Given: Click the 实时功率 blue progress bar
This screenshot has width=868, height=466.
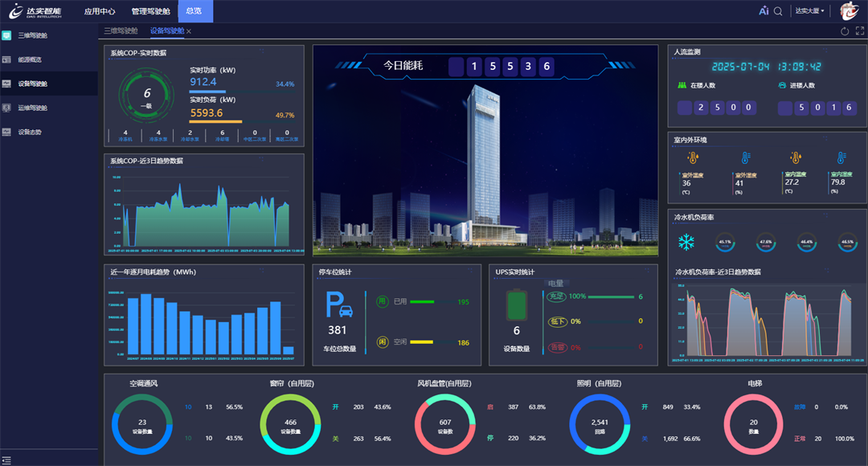Looking at the screenshot, I should tap(208, 92).
